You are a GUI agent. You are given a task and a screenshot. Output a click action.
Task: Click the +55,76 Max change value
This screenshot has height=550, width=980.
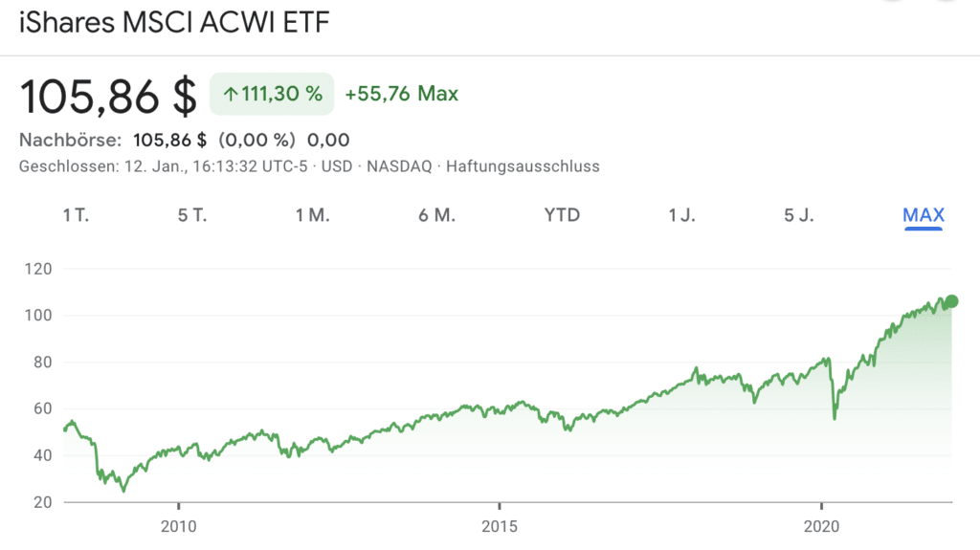pyautogui.click(x=401, y=94)
